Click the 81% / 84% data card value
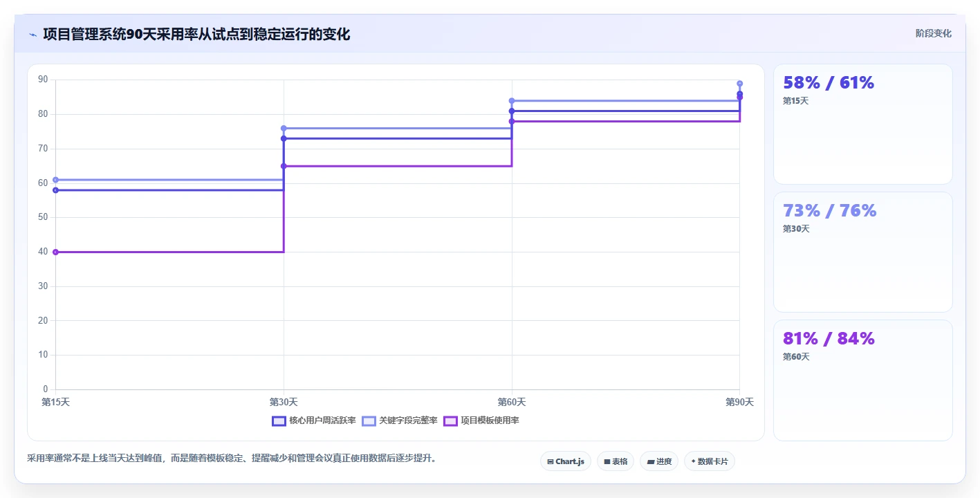This screenshot has height=498, width=980. [x=829, y=338]
